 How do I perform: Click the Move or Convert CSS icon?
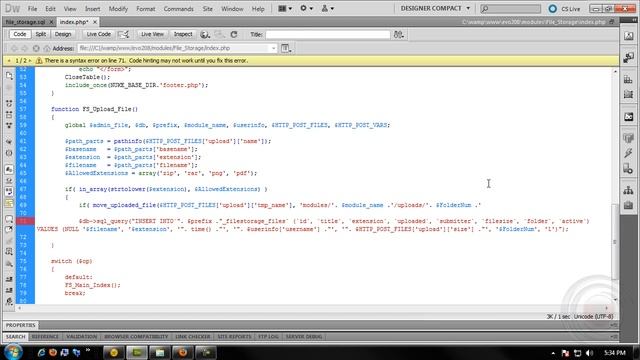(x=9, y=264)
